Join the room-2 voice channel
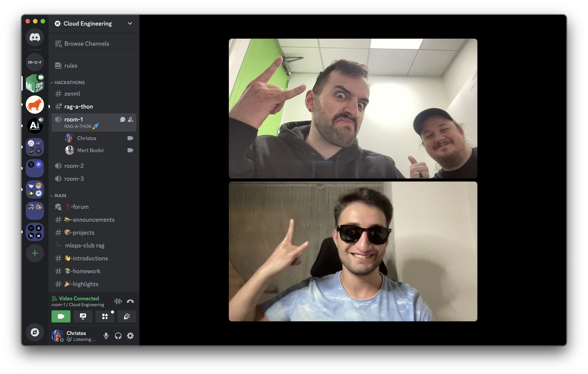Screen dimensions: 588x374 tap(74, 166)
